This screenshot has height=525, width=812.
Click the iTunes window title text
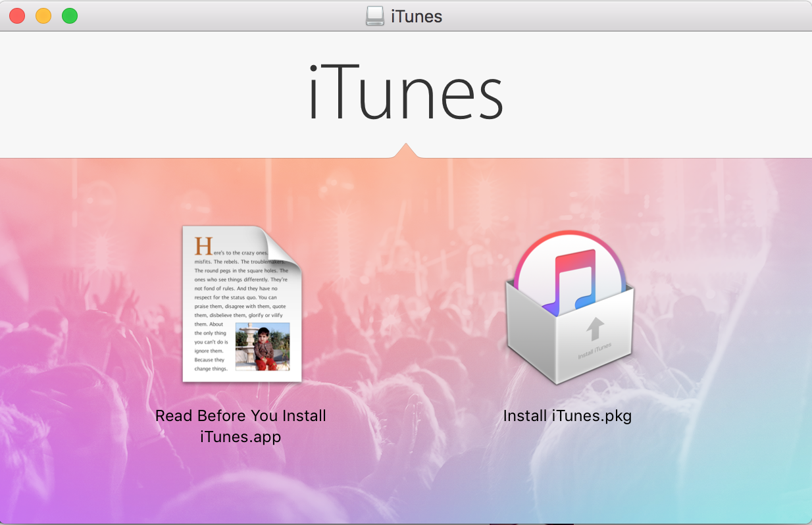417,16
